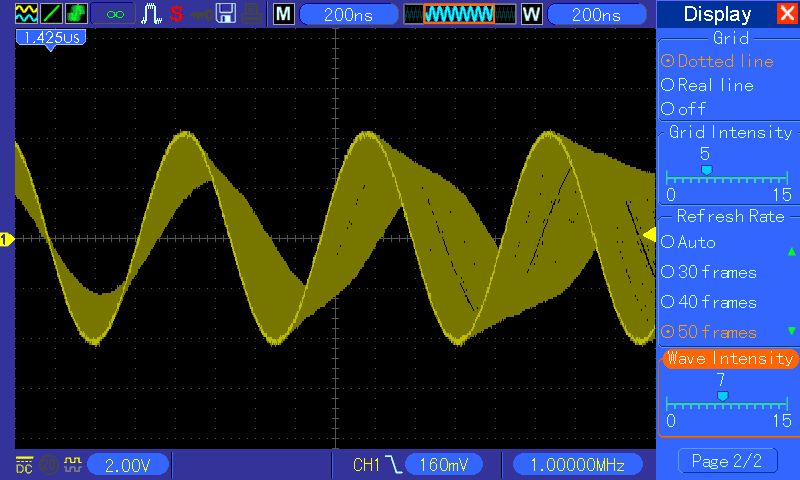Adjust the Grid Intensity slider handle
800x480 pixels.
point(706,170)
